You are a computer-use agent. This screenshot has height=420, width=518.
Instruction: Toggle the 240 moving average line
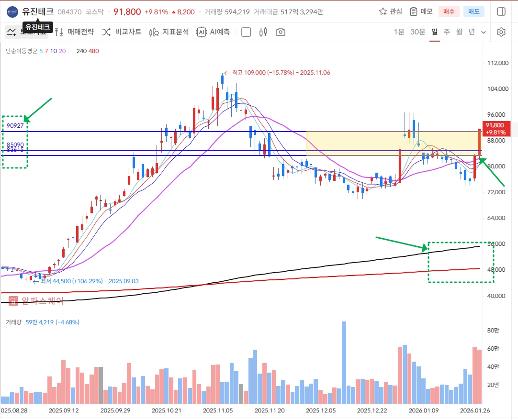[x=81, y=51]
